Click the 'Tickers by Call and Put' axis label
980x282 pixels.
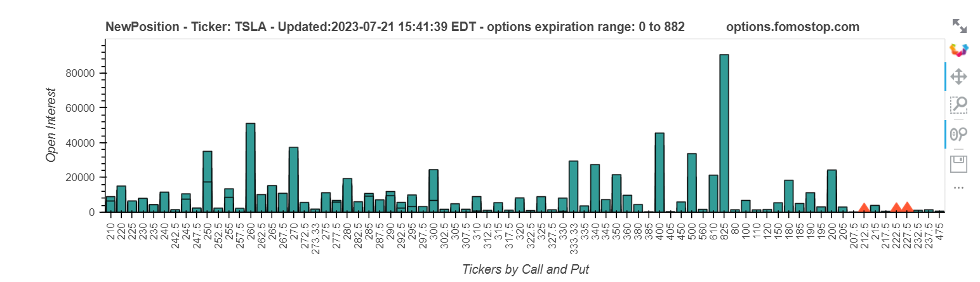point(526,269)
